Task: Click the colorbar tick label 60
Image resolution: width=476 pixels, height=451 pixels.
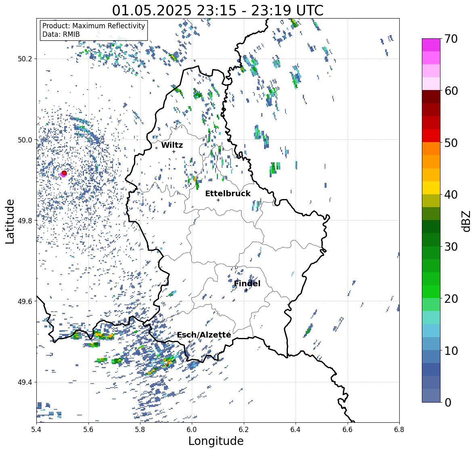Action: click(x=451, y=91)
